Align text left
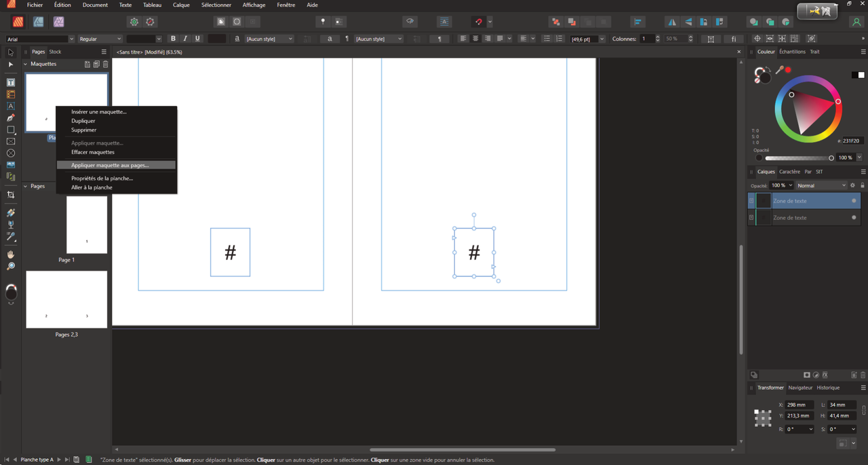The height and width of the screenshot is (465, 868). [463, 39]
